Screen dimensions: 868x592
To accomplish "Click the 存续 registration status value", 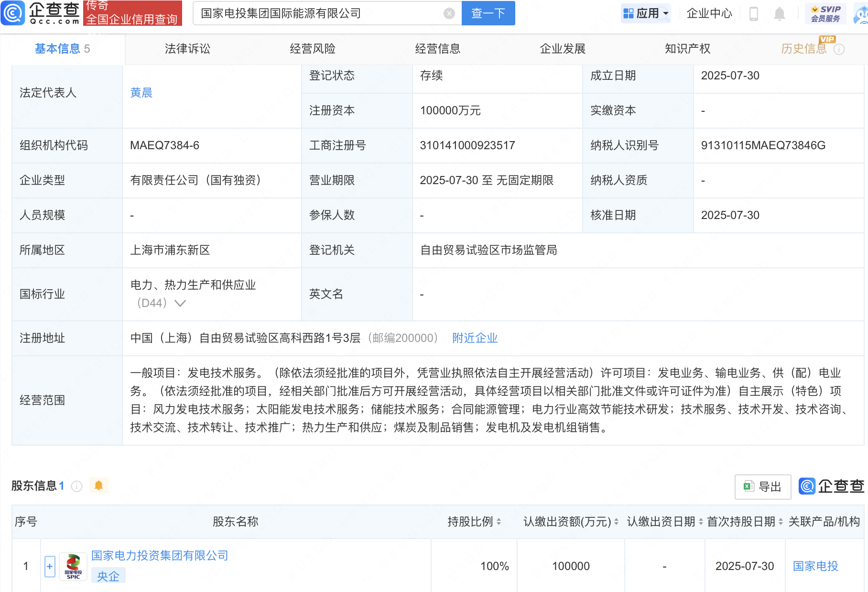I will tap(431, 76).
